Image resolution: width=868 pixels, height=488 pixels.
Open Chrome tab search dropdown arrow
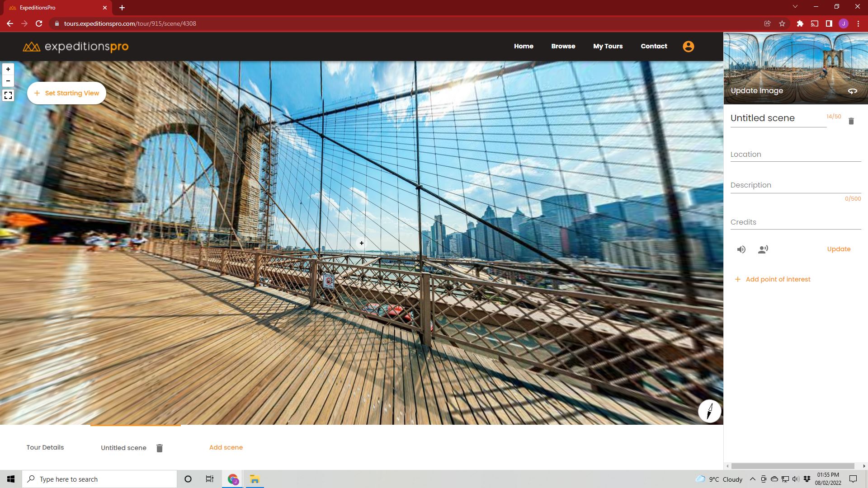[x=795, y=7]
